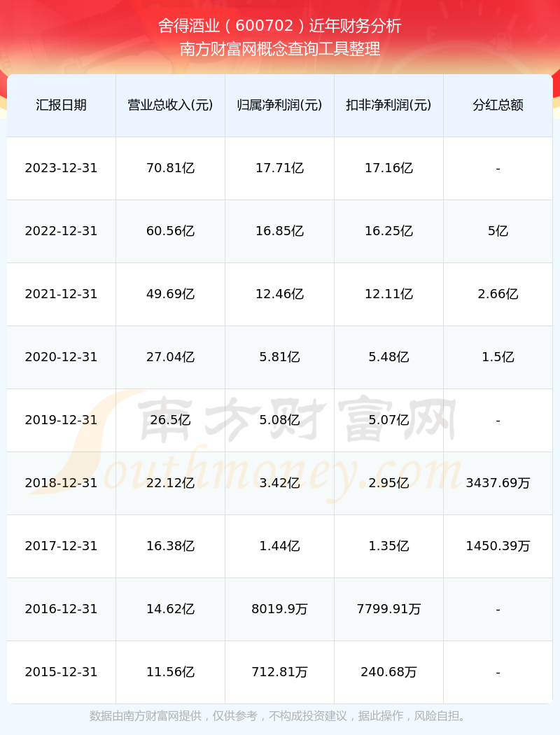Click the net profit value 12.46亿
The width and height of the screenshot is (560, 735).
pyautogui.click(x=279, y=294)
